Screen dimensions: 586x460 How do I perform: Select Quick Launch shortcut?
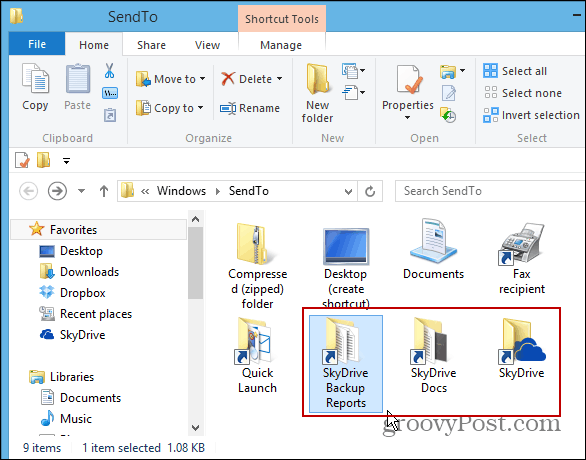257,355
